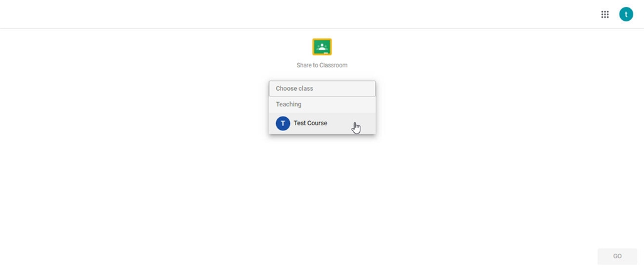Switch accounts using the t profile circle
Viewport: 644px width, 274px height.
pyautogui.click(x=626, y=14)
